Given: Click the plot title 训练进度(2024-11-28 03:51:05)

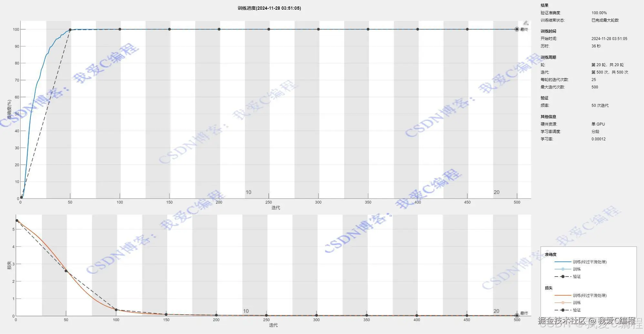Looking at the screenshot, I should pyautogui.click(x=269, y=8).
